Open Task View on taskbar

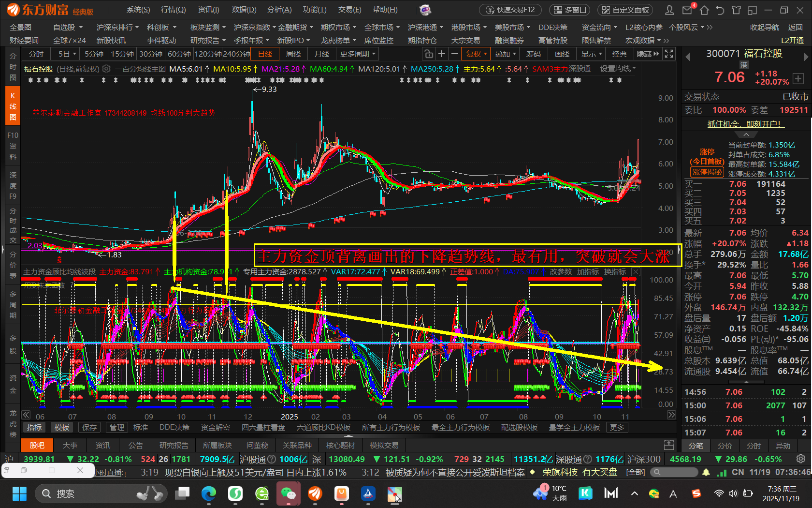coord(182,493)
